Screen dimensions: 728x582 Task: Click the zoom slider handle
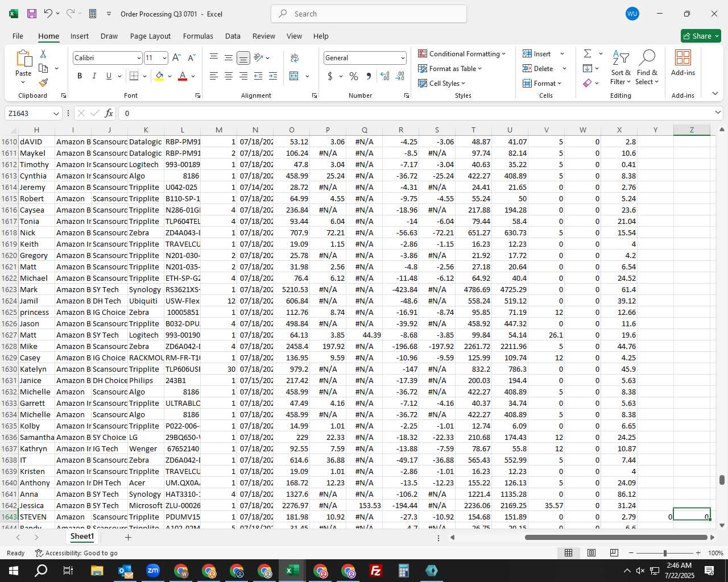point(665,553)
